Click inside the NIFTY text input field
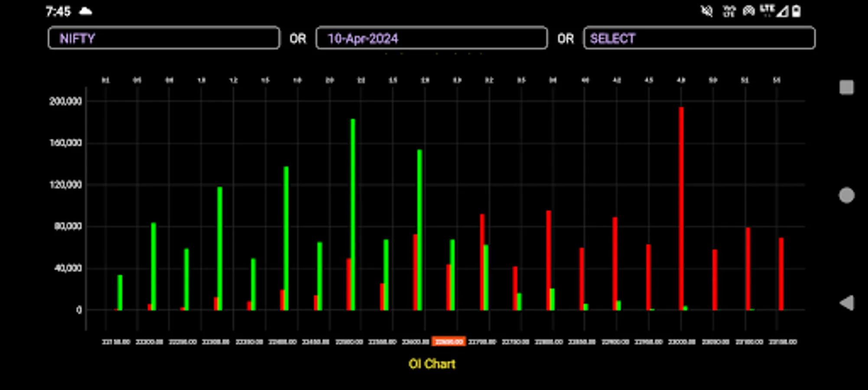868x390 pixels. coord(163,39)
